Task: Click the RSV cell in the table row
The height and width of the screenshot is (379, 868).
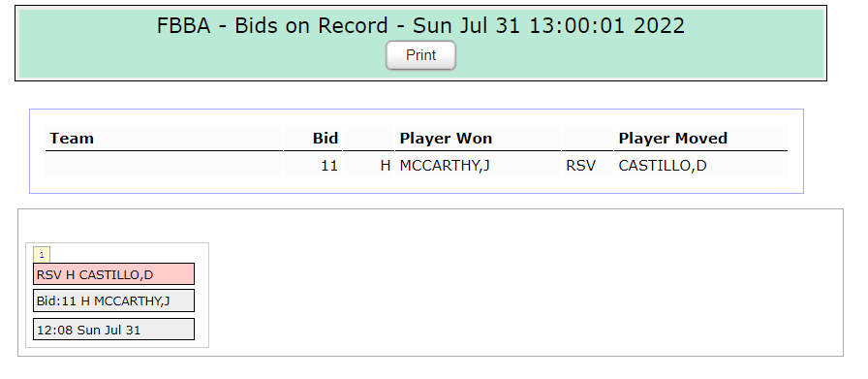Action: coord(580,166)
